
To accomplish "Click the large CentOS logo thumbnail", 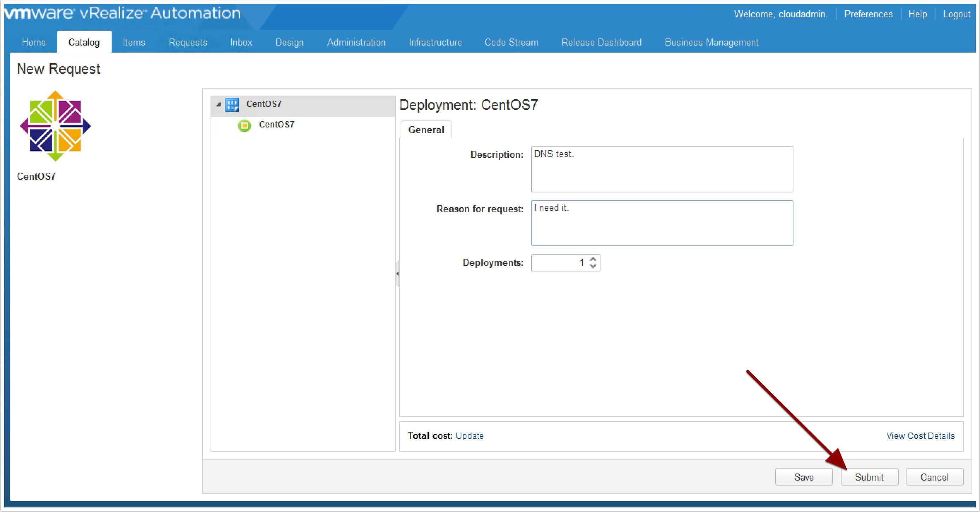I will (x=55, y=126).
